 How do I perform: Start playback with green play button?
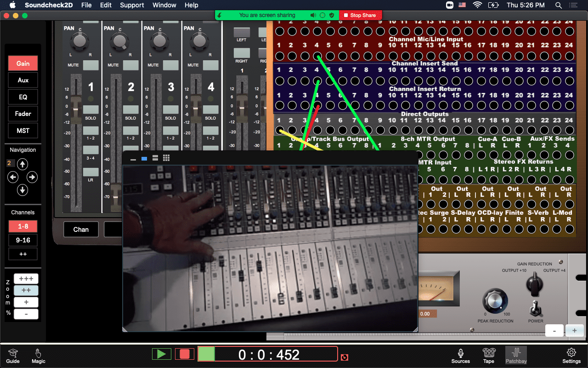162,354
